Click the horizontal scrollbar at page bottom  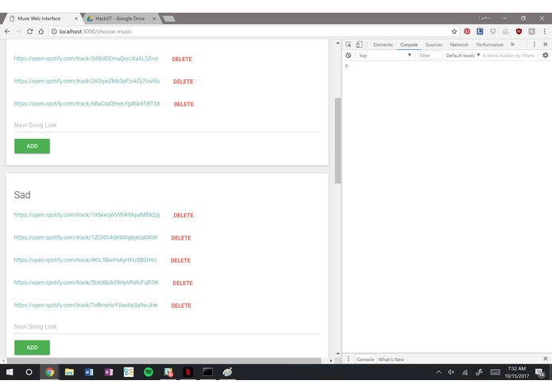164,360
